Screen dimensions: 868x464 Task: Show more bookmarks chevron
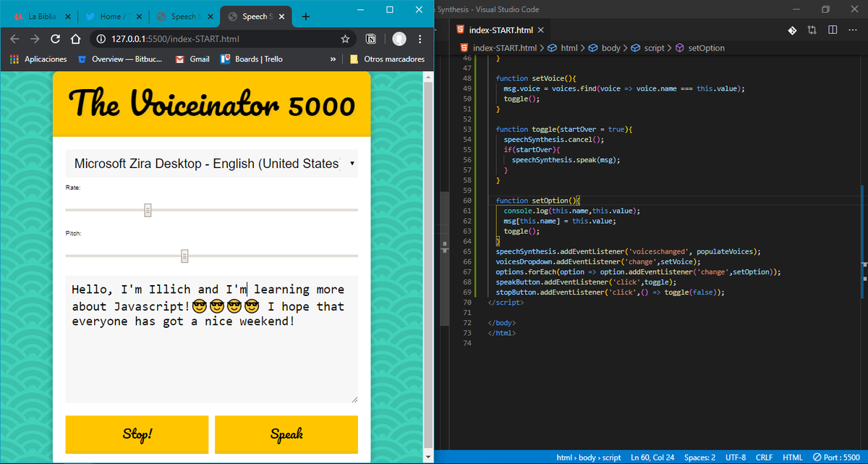coord(333,59)
